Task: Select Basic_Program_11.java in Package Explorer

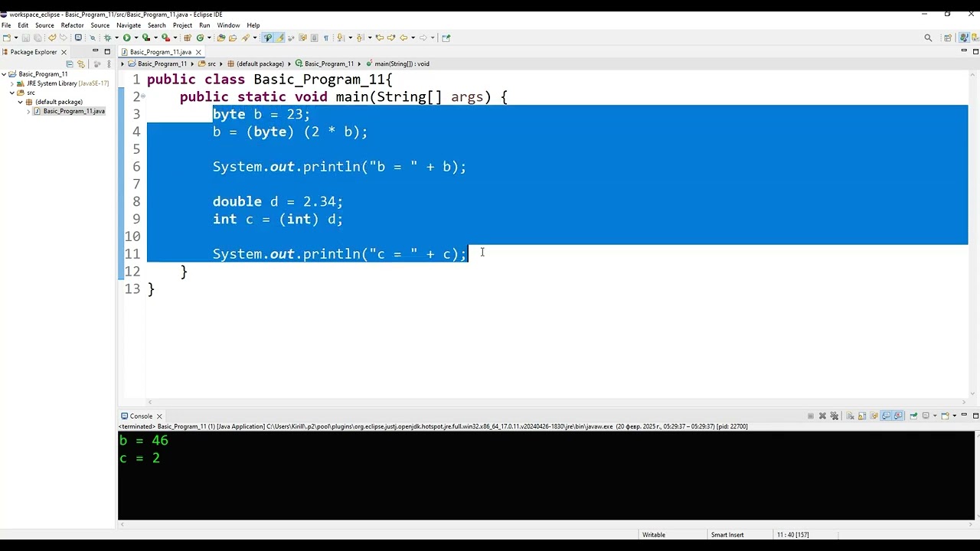Action: click(x=73, y=111)
